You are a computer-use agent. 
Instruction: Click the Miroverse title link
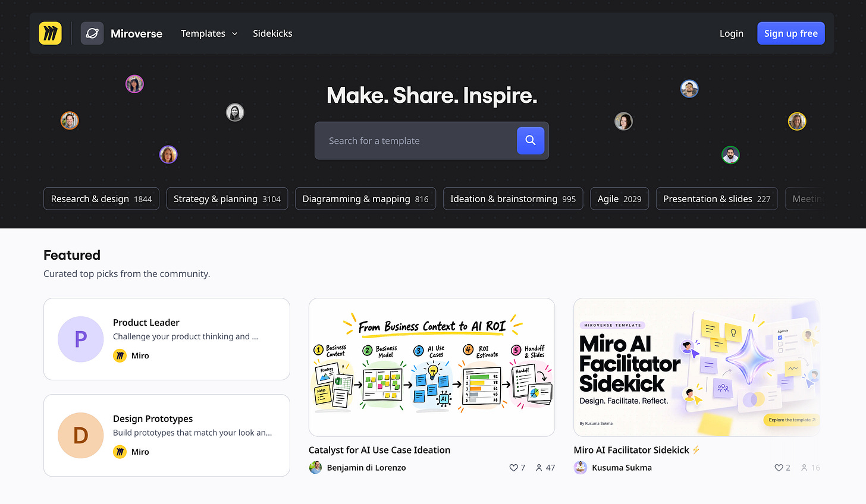(x=136, y=34)
